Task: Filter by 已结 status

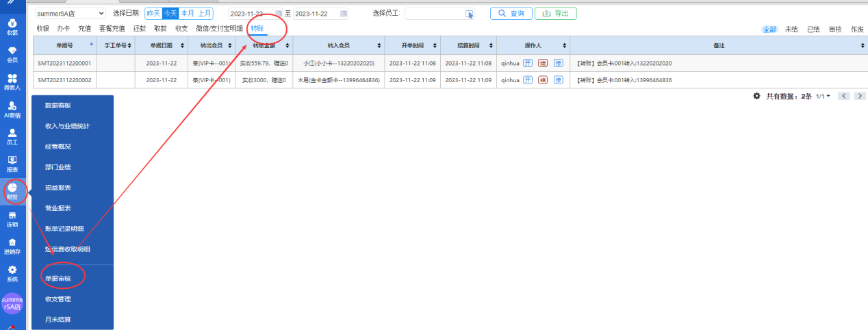Action: (x=813, y=29)
